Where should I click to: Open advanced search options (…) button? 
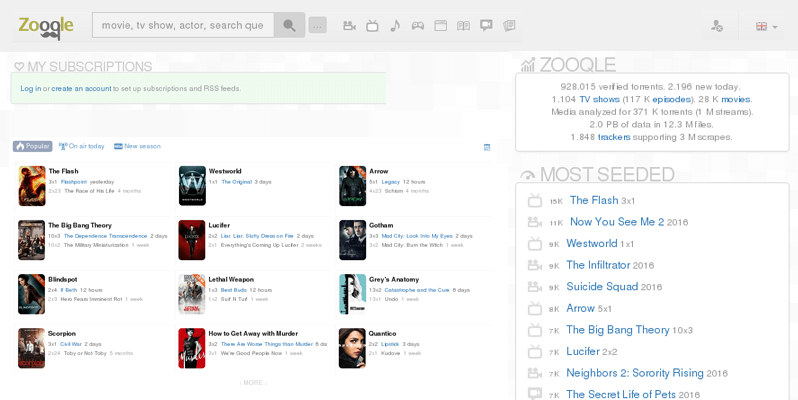pyautogui.click(x=318, y=25)
